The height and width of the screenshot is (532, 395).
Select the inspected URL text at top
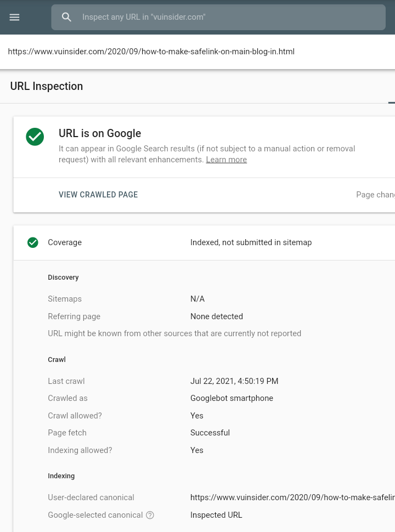151,52
